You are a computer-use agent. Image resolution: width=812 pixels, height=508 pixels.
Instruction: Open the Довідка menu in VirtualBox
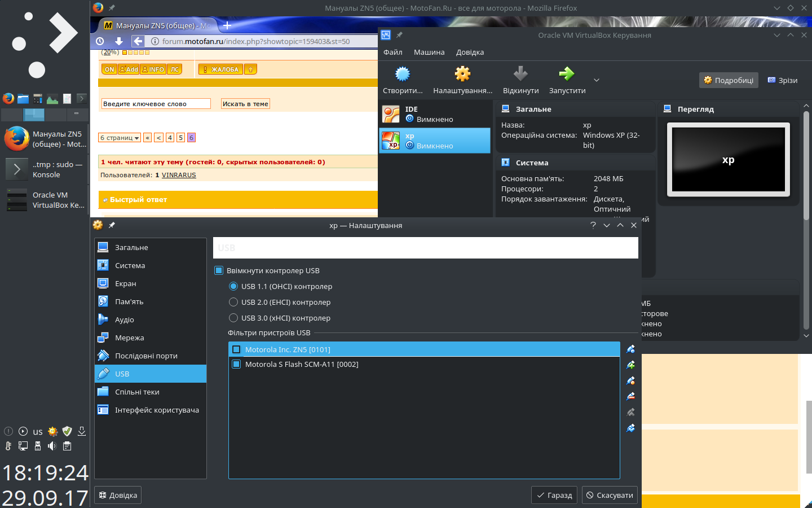point(470,52)
